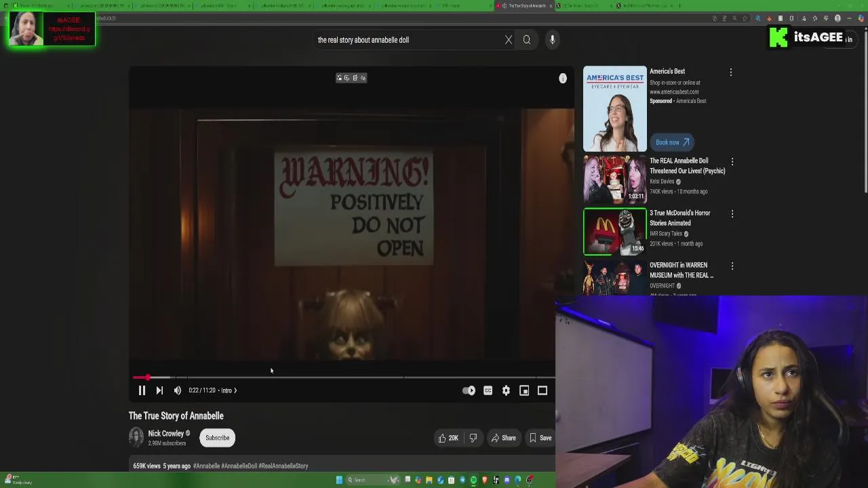
Task: Open Discord from taskbar
Action: tap(507, 480)
